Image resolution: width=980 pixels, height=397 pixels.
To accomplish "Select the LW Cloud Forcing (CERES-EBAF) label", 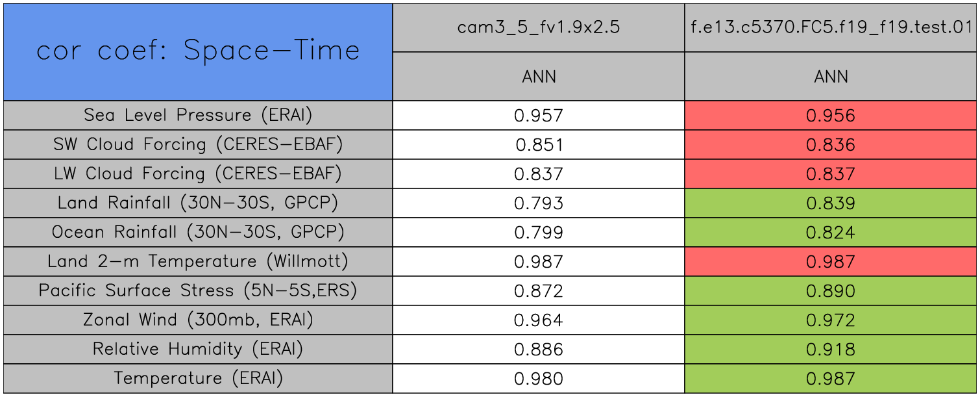I will pos(198,173).
